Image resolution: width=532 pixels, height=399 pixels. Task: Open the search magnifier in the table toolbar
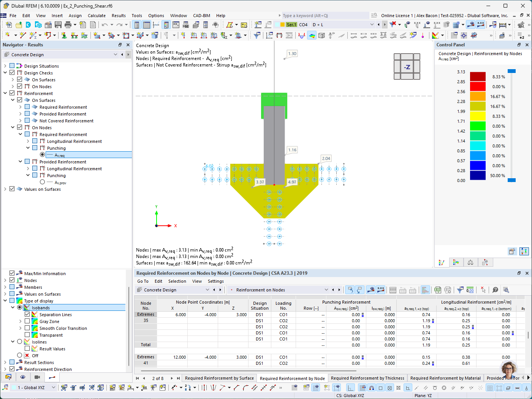click(506, 290)
